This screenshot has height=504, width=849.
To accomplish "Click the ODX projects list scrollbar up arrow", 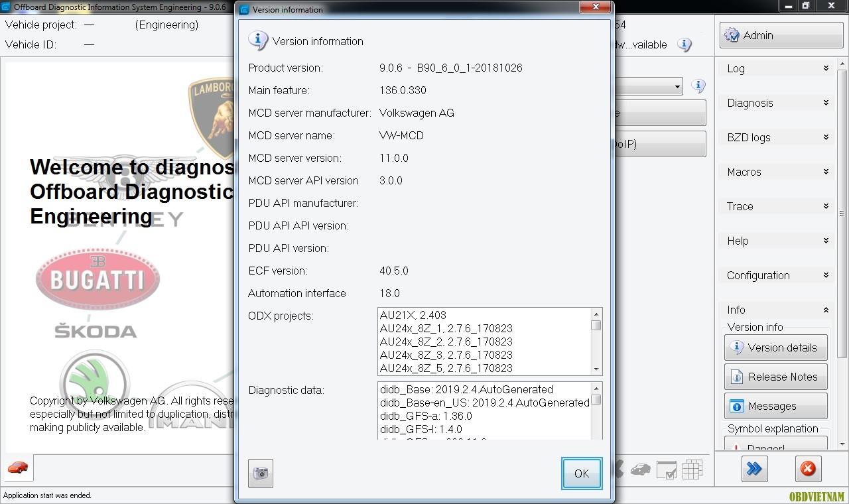I will coord(596,314).
